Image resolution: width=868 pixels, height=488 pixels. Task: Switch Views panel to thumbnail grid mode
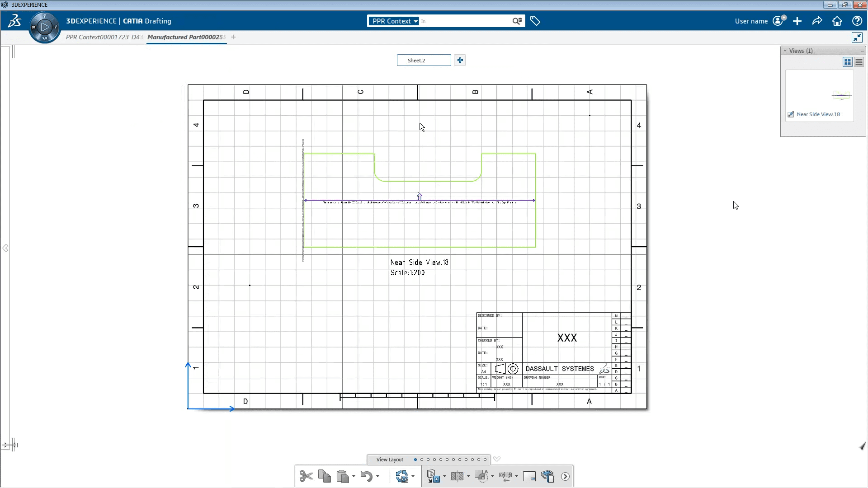(848, 62)
